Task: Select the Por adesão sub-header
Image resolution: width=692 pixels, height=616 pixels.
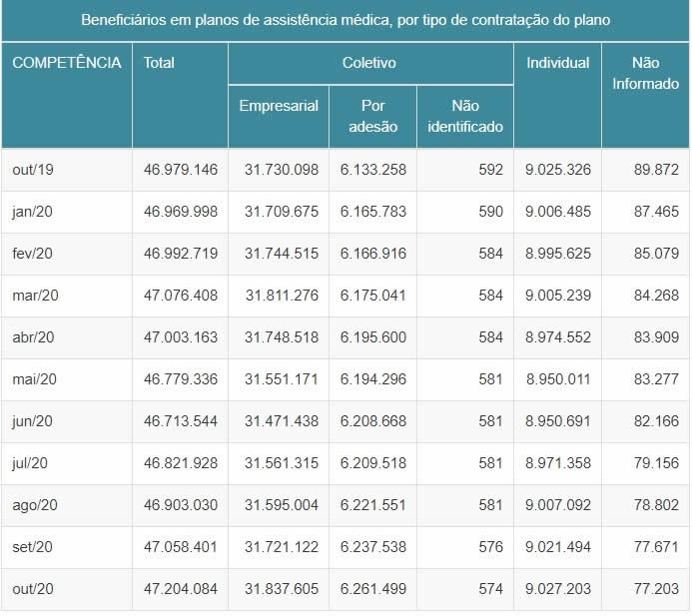Action: click(373, 116)
